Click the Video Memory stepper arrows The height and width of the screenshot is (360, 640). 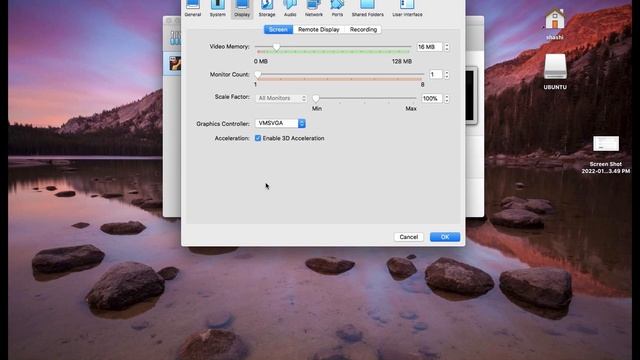[x=447, y=47]
